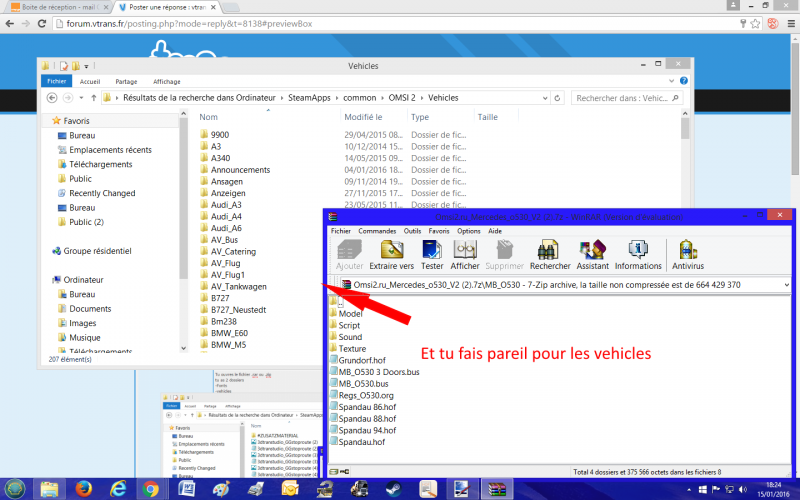Select the Partage tab in Explorer ribbon

126,81
